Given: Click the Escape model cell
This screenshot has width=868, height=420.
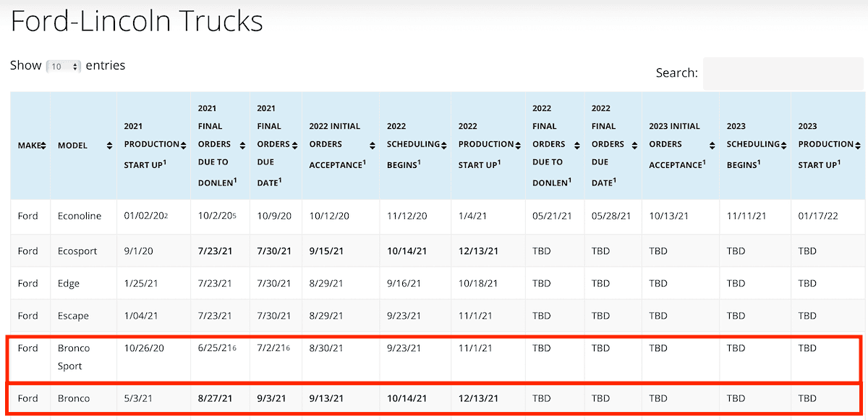Looking at the screenshot, I should tap(73, 316).
